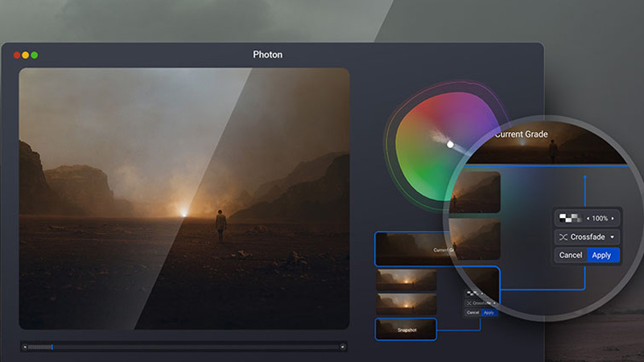Click the green maximize window button

click(x=35, y=55)
